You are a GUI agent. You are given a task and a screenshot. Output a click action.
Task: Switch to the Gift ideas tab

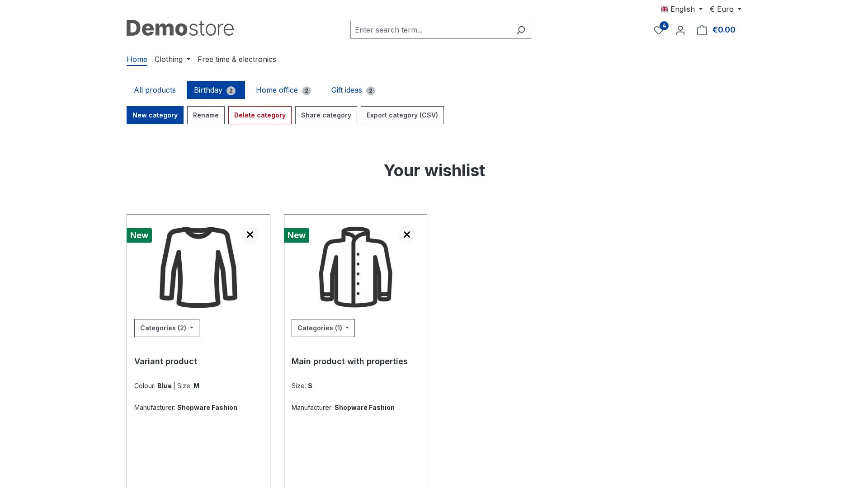(x=353, y=90)
